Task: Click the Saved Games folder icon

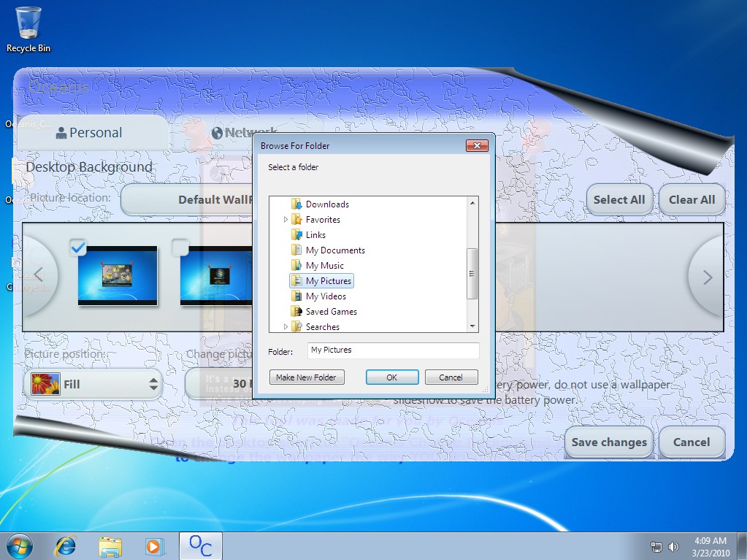Action: click(x=296, y=312)
